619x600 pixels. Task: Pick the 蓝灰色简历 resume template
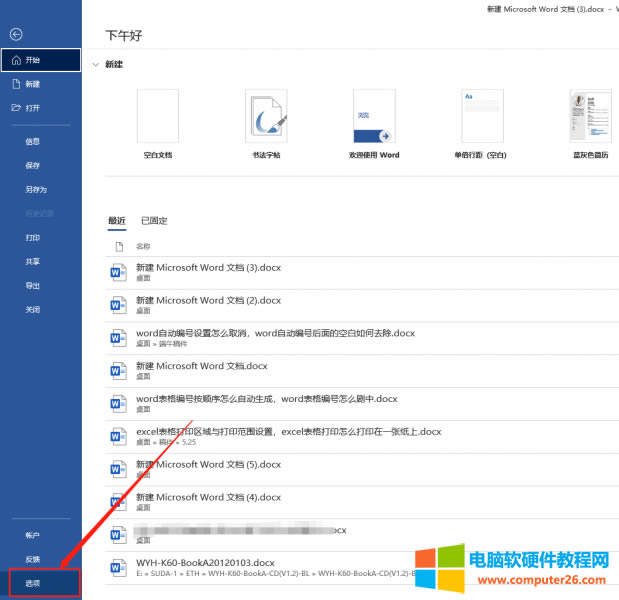590,117
